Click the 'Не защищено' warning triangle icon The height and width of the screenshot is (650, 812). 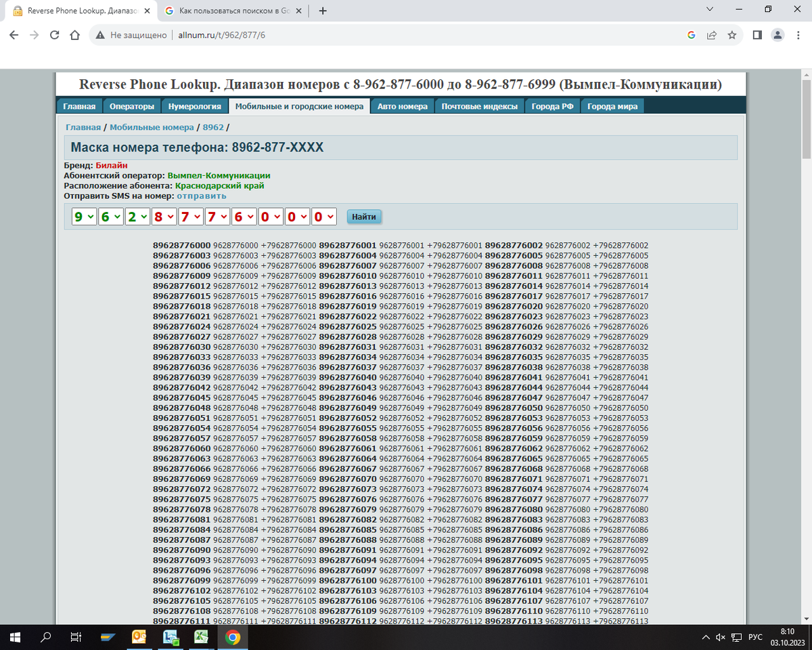100,35
